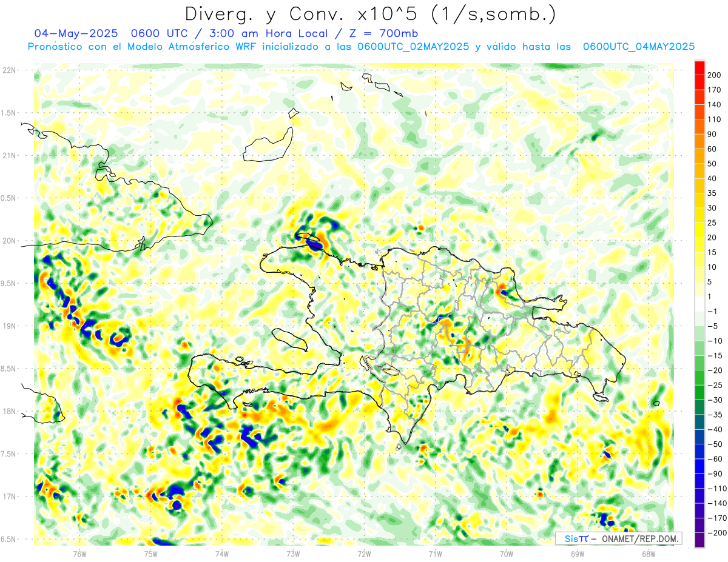728x562 pixels.
Task: Click the '170' colorbar label
Action: [715, 90]
